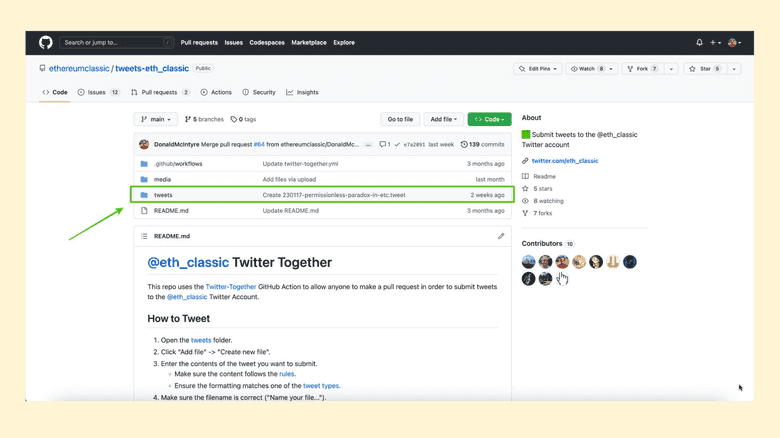The image size is (780, 438).
Task: Expand the Edit Pins dropdown
Action: pyautogui.click(x=538, y=69)
